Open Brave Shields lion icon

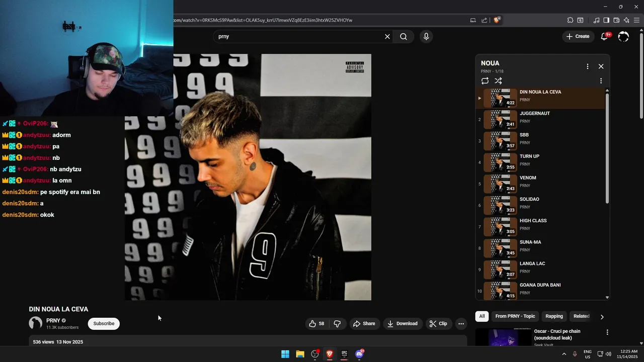click(x=497, y=20)
